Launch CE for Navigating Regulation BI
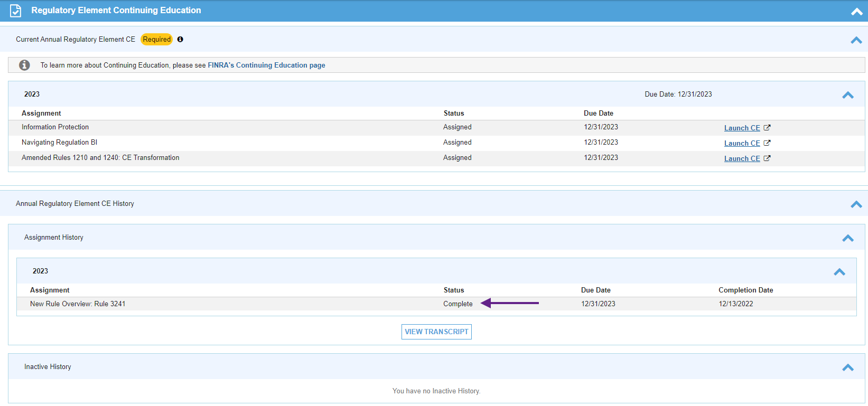868x406 pixels. 742,143
